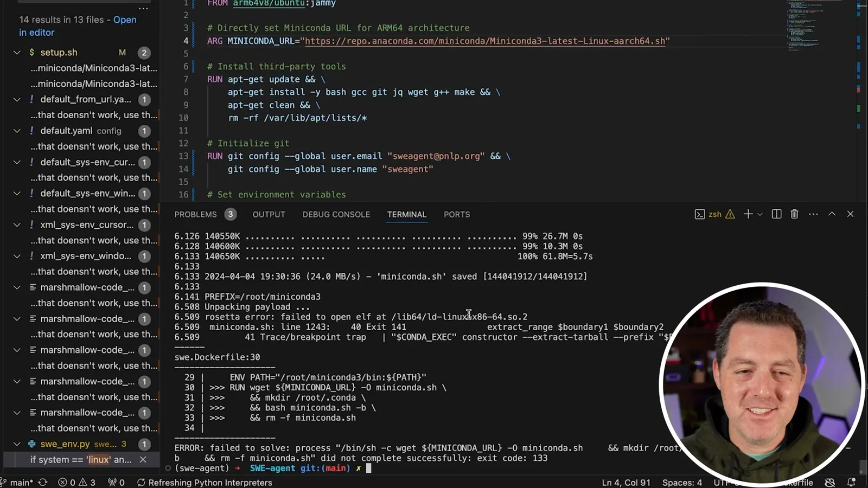The image size is (868, 488).
Task: Collapse the xml_sys-env_cursor... results
Action: pyautogui.click(x=17, y=224)
